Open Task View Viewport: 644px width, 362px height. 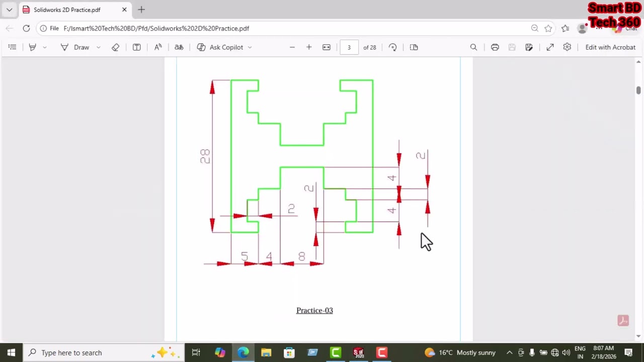pyautogui.click(x=196, y=352)
